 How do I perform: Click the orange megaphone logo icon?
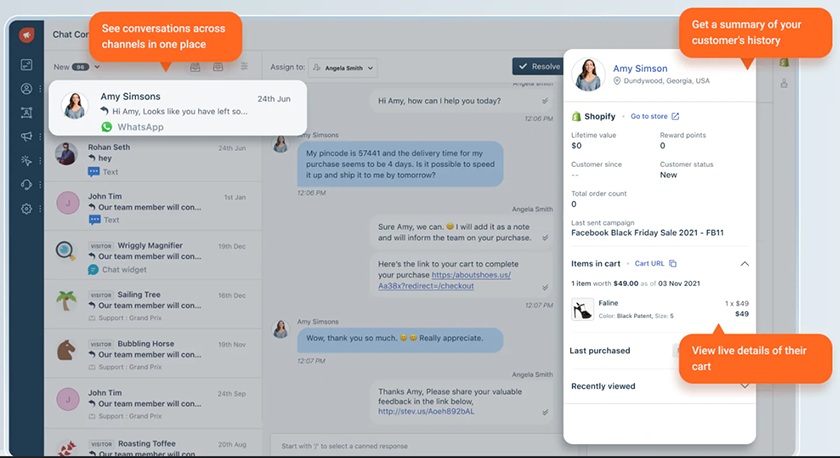pyautogui.click(x=26, y=35)
